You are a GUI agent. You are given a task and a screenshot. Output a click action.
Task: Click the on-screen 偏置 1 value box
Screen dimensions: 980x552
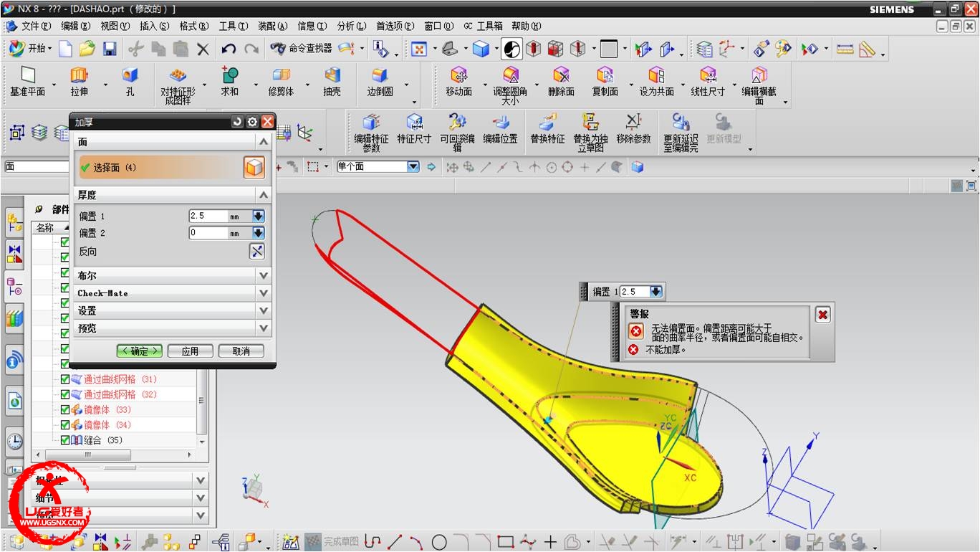[x=634, y=292]
